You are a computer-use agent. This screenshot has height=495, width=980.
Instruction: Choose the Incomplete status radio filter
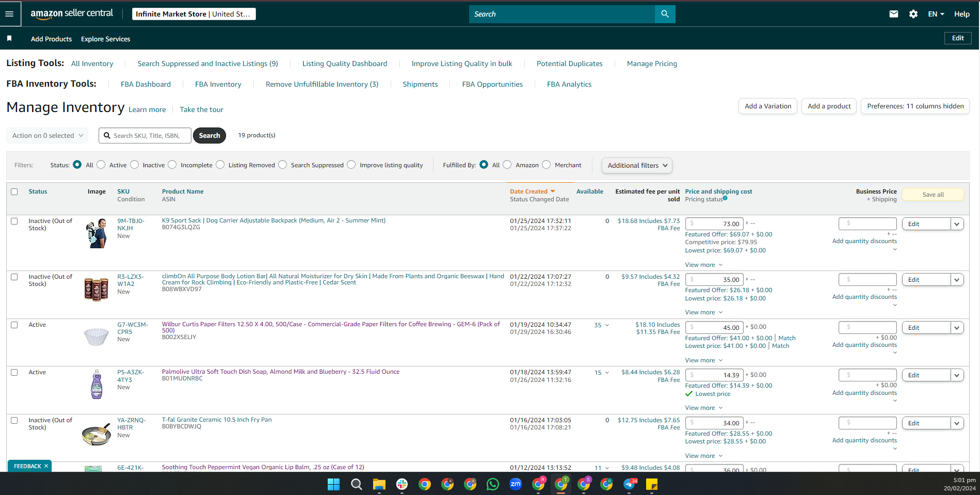pyautogui.click(x=172, y=165)
